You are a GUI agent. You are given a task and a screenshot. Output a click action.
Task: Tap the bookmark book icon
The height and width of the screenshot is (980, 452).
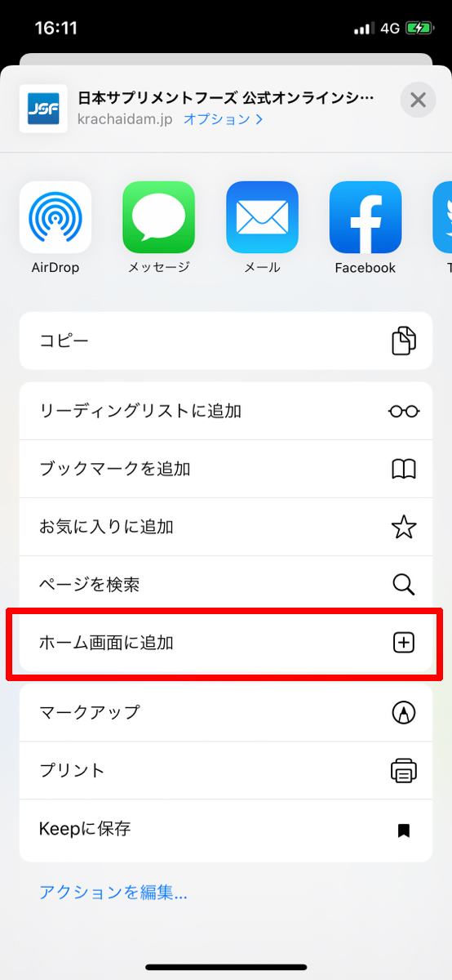pyautogui.click(x=404, y=469)
